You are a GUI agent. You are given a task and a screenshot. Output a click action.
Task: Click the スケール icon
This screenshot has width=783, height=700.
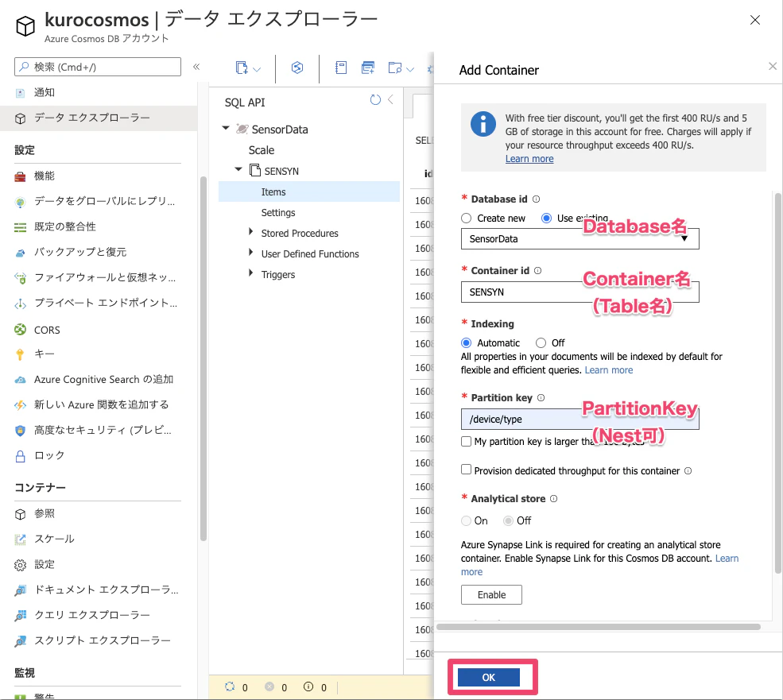[x=20, y=540]
